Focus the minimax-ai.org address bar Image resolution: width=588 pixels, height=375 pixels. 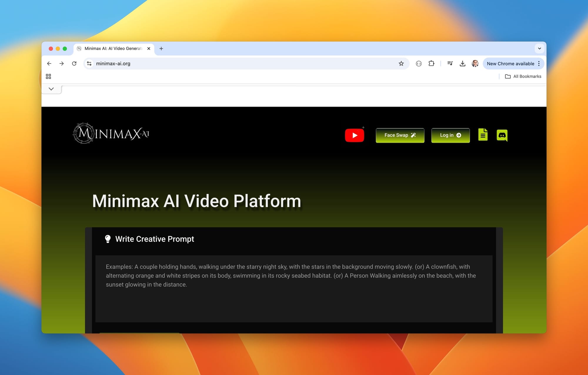pos(246,64)
